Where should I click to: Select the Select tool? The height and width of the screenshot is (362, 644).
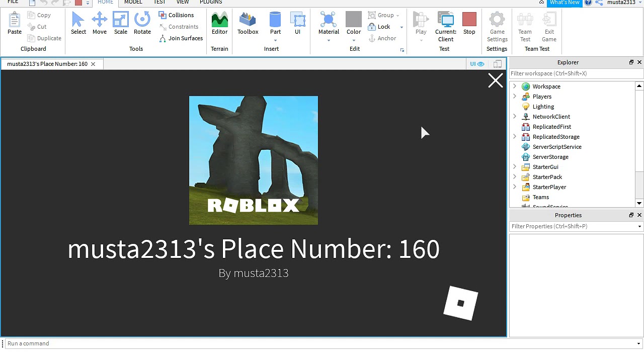coord(78,24)
